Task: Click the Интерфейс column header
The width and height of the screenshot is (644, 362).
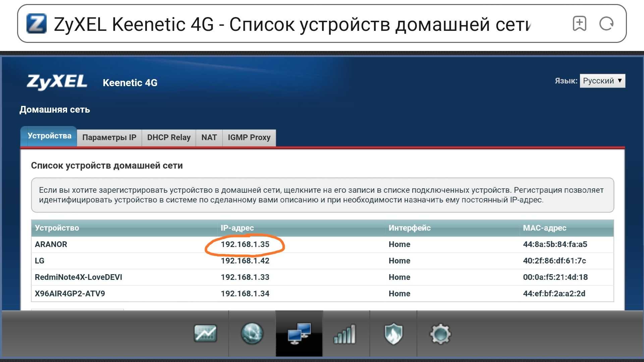Action: point(410,228)
